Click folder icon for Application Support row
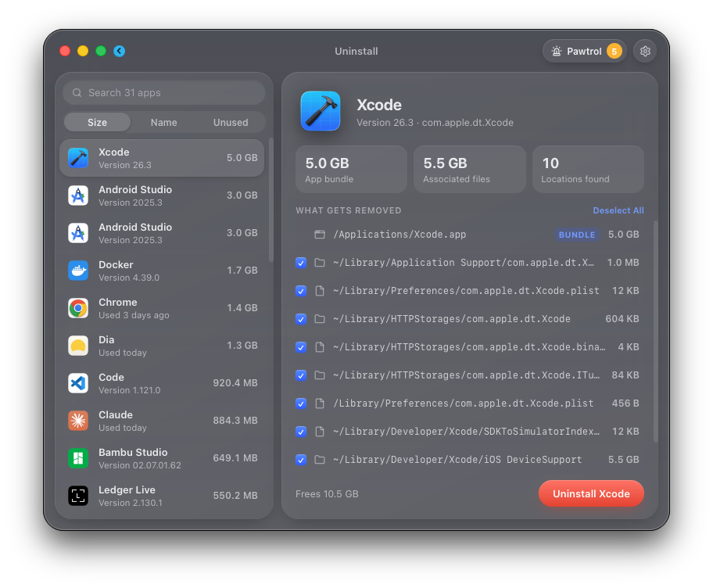The width and height of the screenshot is (713, 588). 320,263
